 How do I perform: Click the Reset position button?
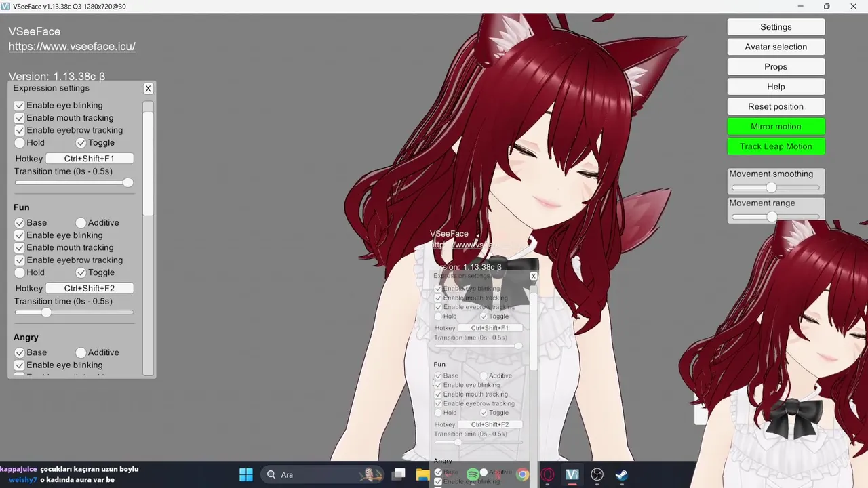[x=776, y=106]
